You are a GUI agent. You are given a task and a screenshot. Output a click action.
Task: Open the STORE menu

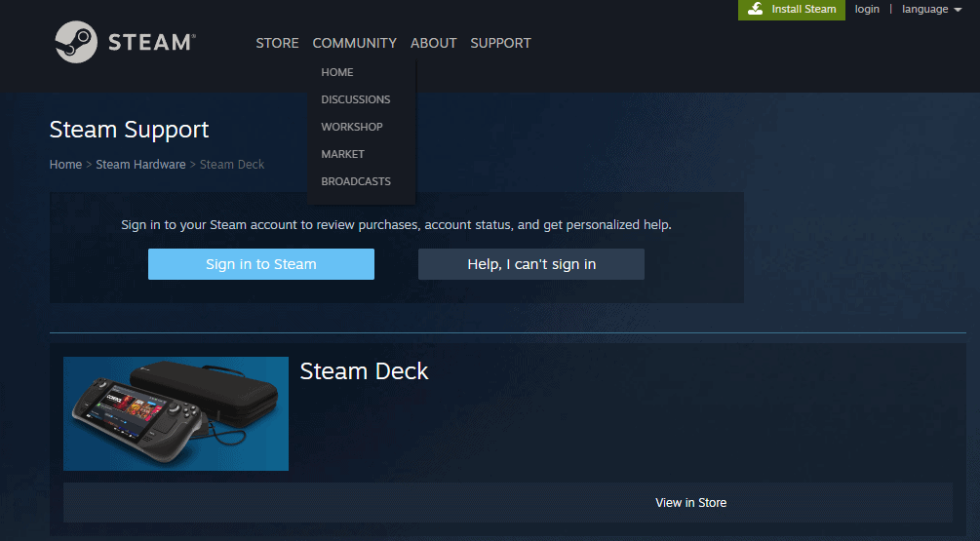pyautogui.click(x=277, y=43)
